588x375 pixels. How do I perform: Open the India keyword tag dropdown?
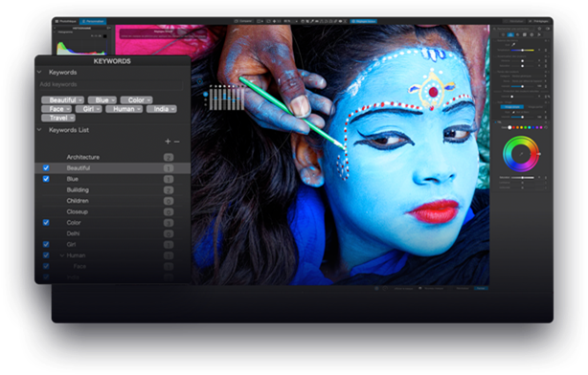point(173,109)
